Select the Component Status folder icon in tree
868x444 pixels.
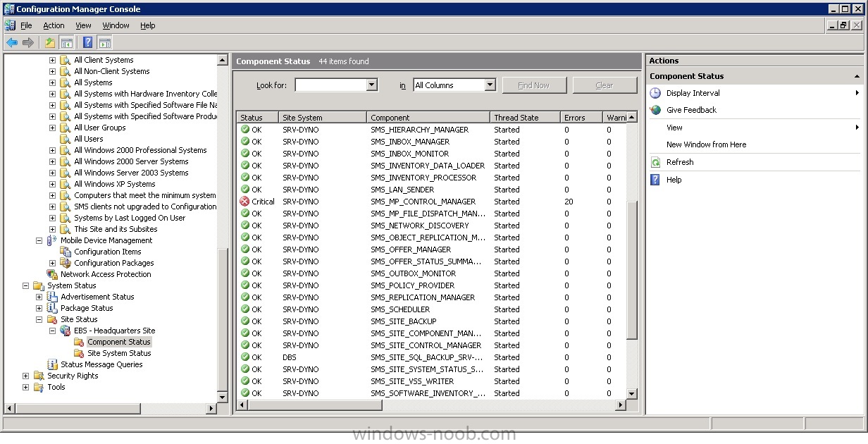tap(79, 342)
